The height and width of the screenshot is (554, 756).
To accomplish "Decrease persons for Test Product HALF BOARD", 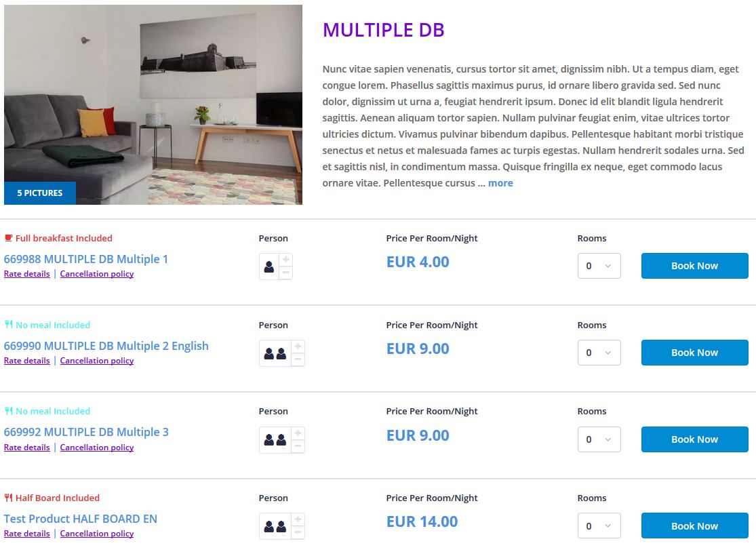I will 298,532.
